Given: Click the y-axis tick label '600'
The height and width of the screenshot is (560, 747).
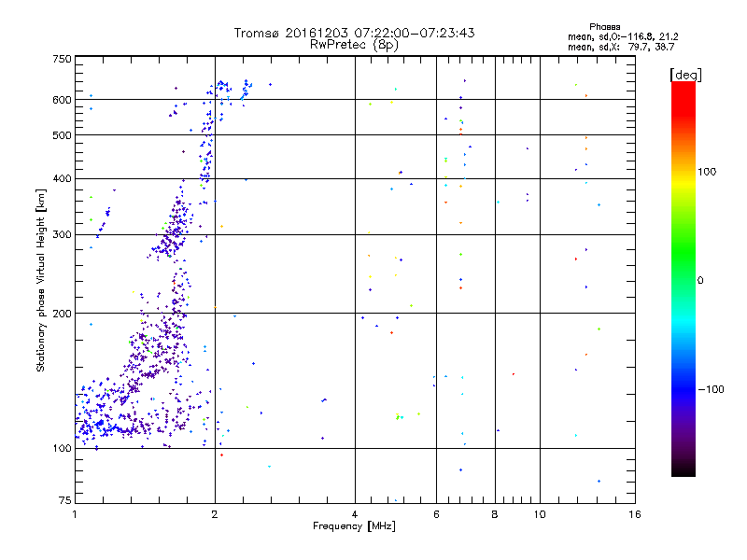Looking at the screenshot, I should tap(62, 100).
